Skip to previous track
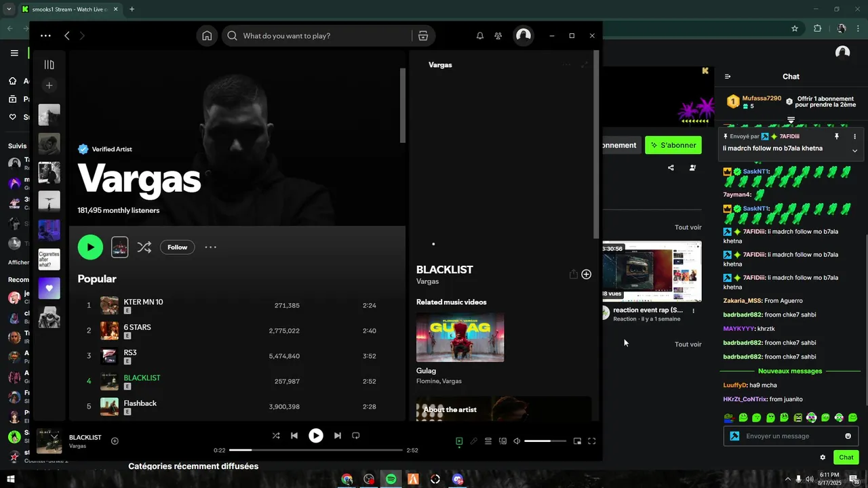Image resolution: width=868 pixels, height=488 pixels. point(294,436)
